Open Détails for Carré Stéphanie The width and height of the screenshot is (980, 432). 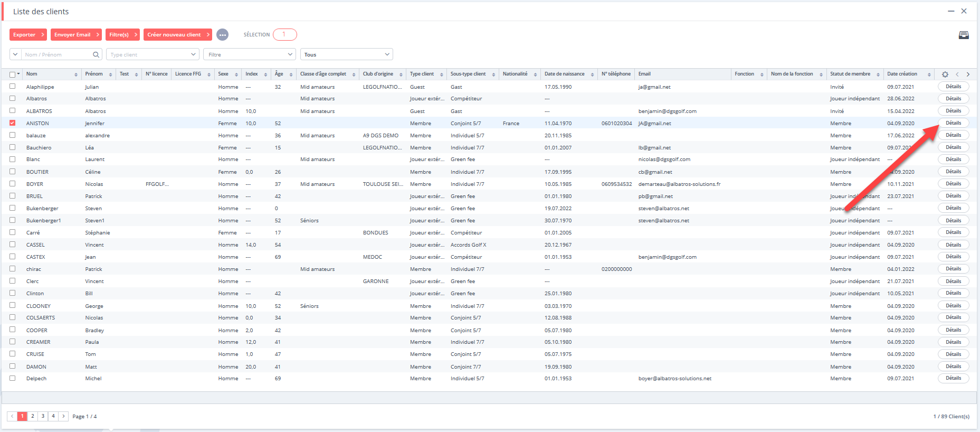tap(953, 232)
